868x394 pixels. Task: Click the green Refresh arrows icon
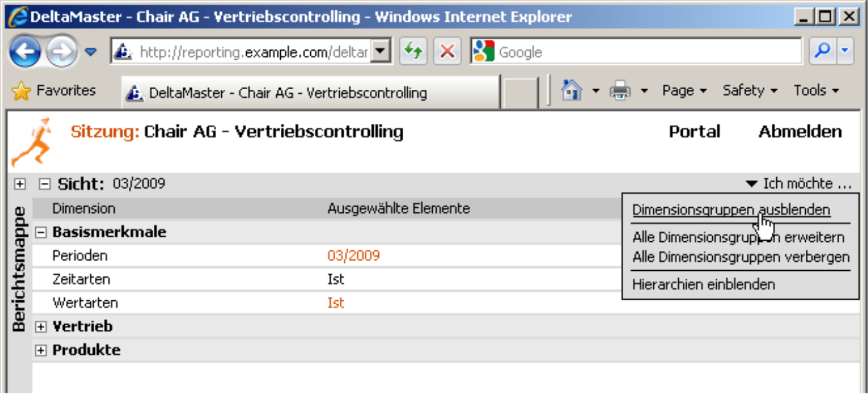tap(413, 53)
